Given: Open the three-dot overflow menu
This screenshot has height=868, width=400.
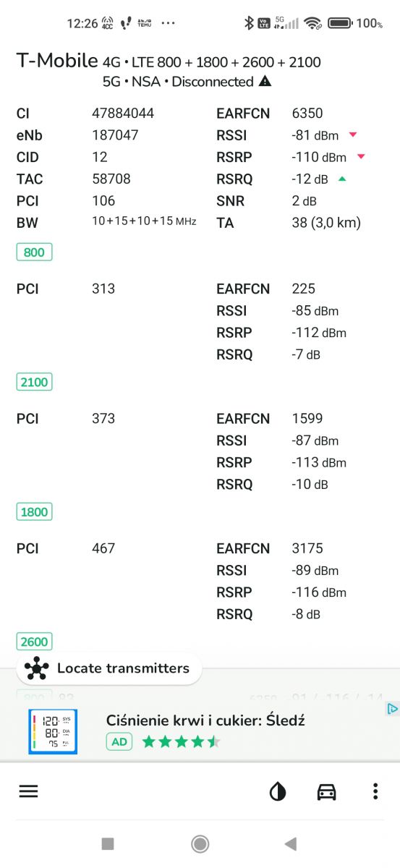Looking at the screenshot, I should coord(375,791).
